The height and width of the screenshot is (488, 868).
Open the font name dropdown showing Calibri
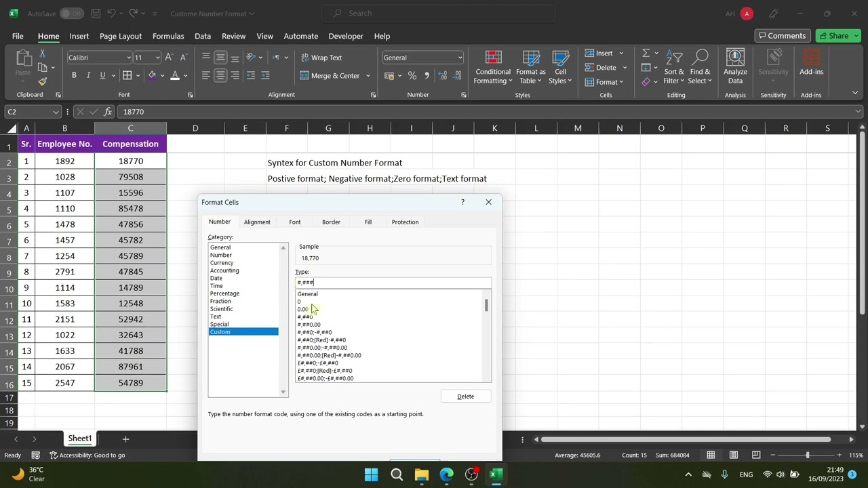pyautogui.click(x=128, y=58)
